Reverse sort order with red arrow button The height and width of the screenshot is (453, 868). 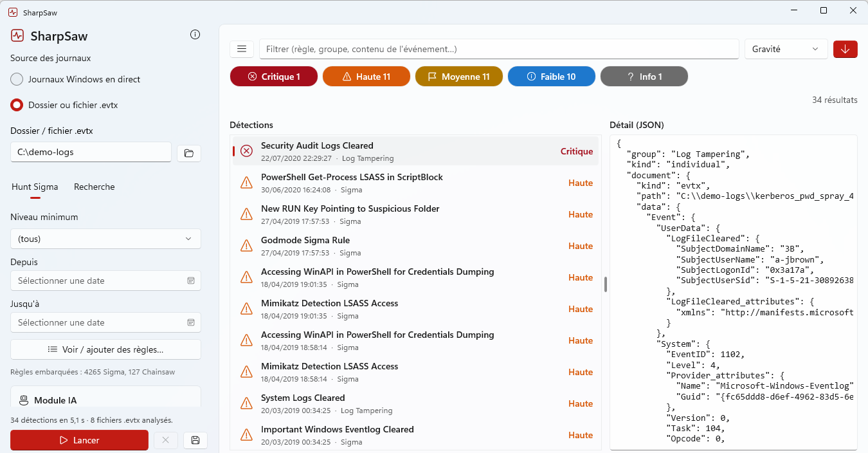(845, 49)
